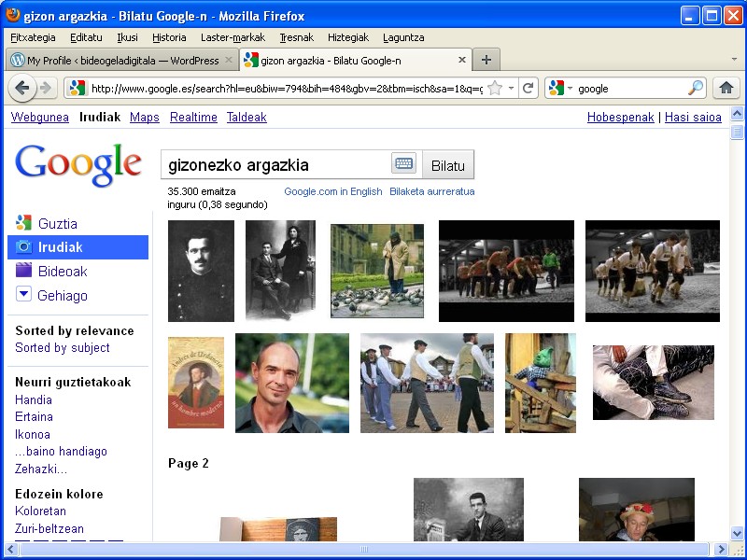Viewport: 747px width, 560px height.
Task: Close the WordPress My Profile tab
Action: (229, 60)
